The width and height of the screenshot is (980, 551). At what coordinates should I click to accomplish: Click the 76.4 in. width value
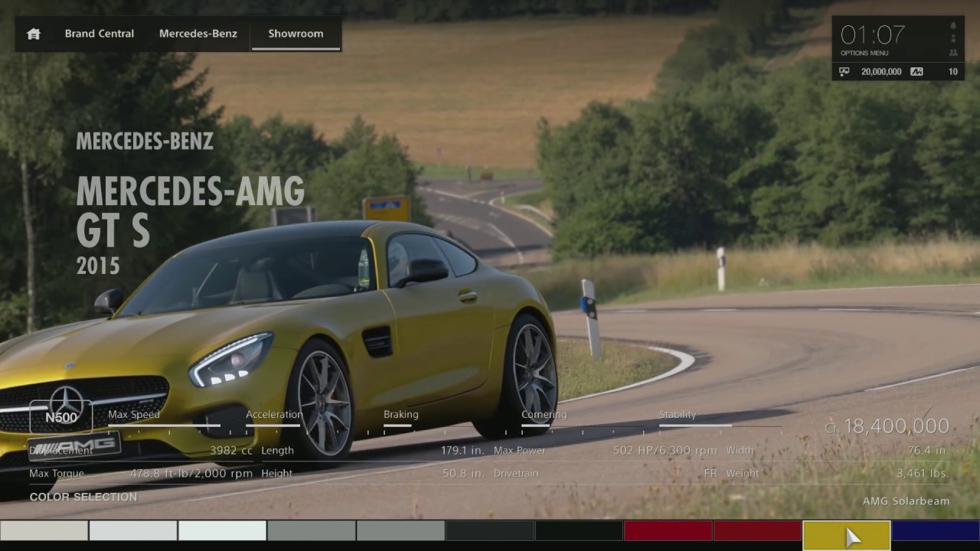pyautogui.click(x=929, y=451)
